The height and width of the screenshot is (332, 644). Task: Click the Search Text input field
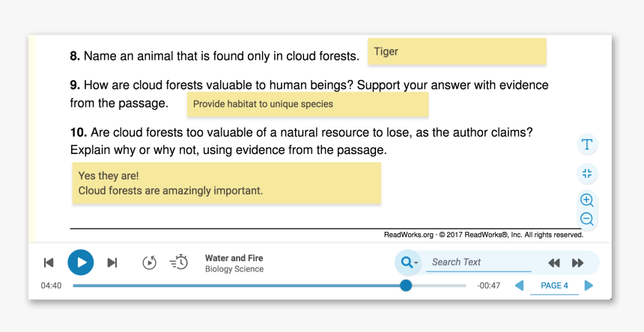pyautogui.click(x=479, y=262)
